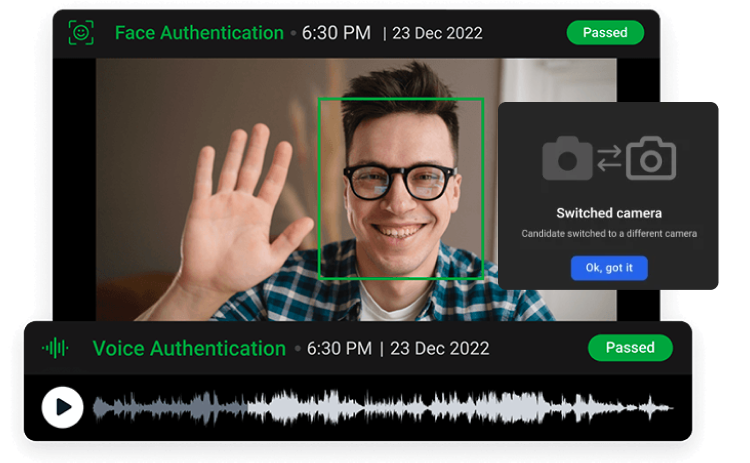Click the 'Candidate switched to a different camera' message

pos(609,234)
